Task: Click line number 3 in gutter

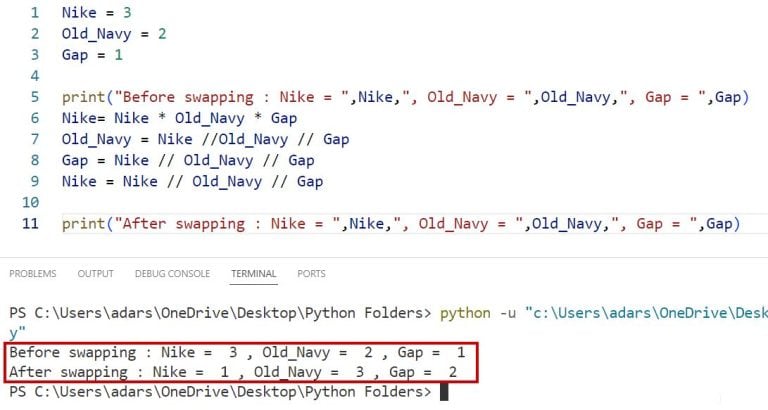Action: pyautogui.click(x=35, y=54)
